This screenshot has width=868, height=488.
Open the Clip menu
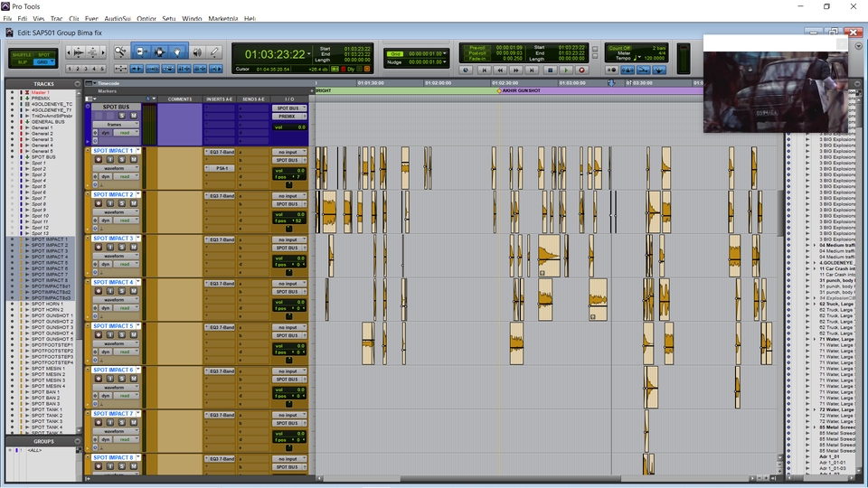pos(73,19)
